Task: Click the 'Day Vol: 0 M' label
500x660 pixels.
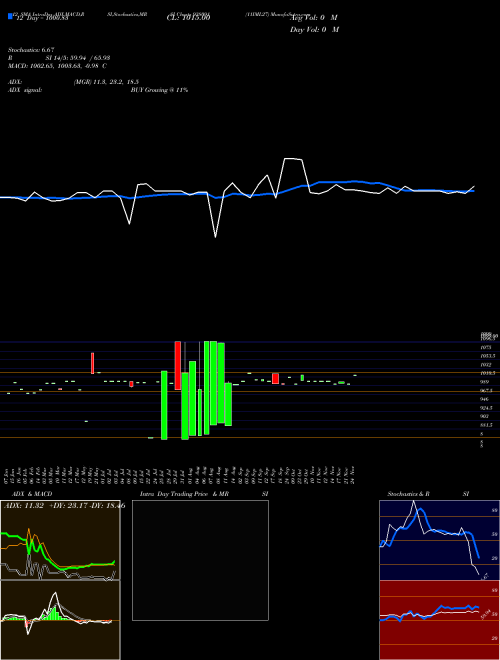Action: point(314,30)
